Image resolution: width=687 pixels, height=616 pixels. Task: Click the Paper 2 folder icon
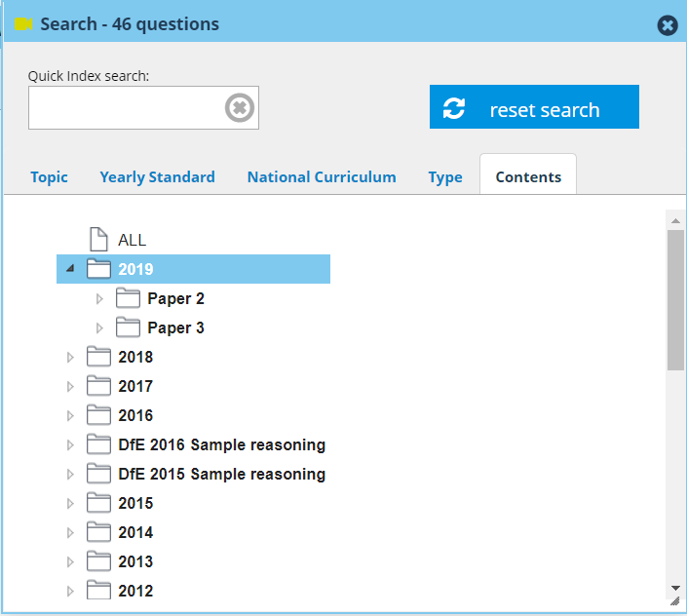(128, 298)
